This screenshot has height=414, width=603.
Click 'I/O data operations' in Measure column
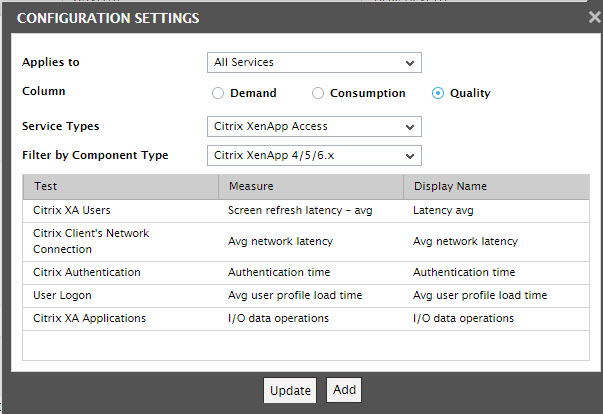(311, 319)
